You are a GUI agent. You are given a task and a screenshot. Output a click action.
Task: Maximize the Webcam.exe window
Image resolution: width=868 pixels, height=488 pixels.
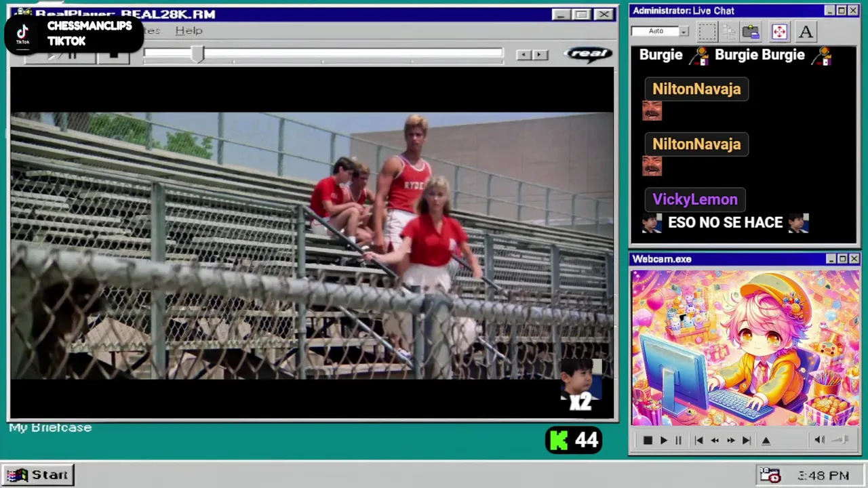(842, 259)
